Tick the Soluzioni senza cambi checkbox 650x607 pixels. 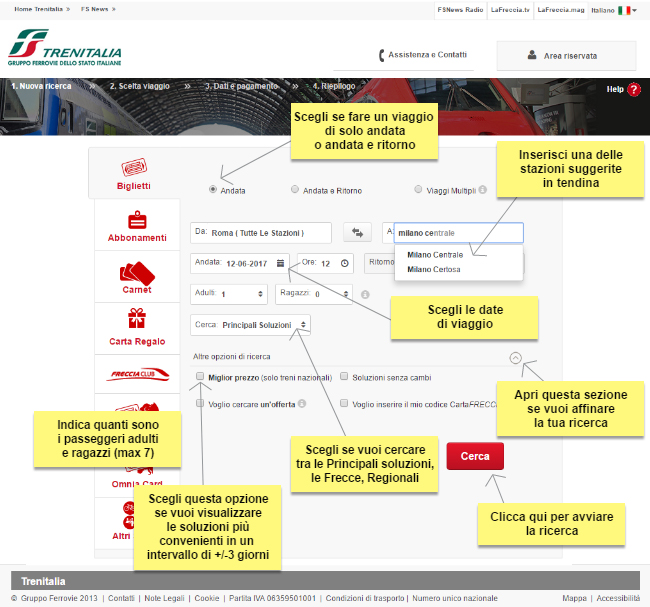[344, 377]
